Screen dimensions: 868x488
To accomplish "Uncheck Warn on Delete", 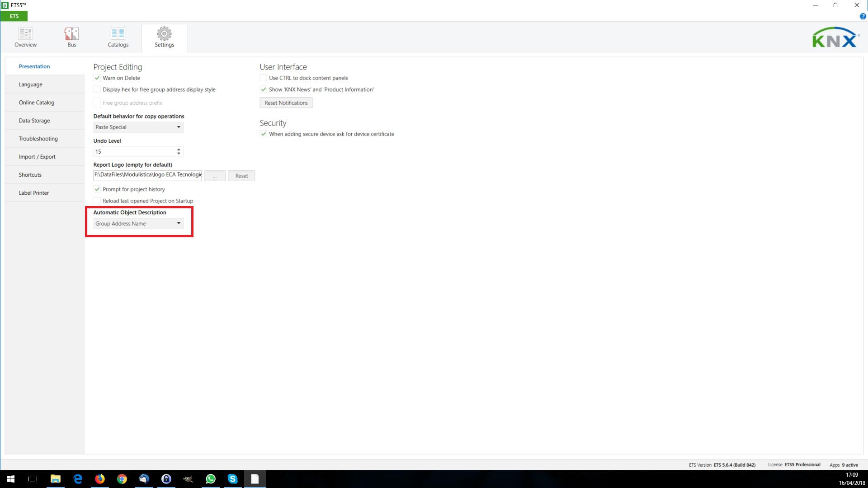I will pyautogui.click(x=97, y=78).
